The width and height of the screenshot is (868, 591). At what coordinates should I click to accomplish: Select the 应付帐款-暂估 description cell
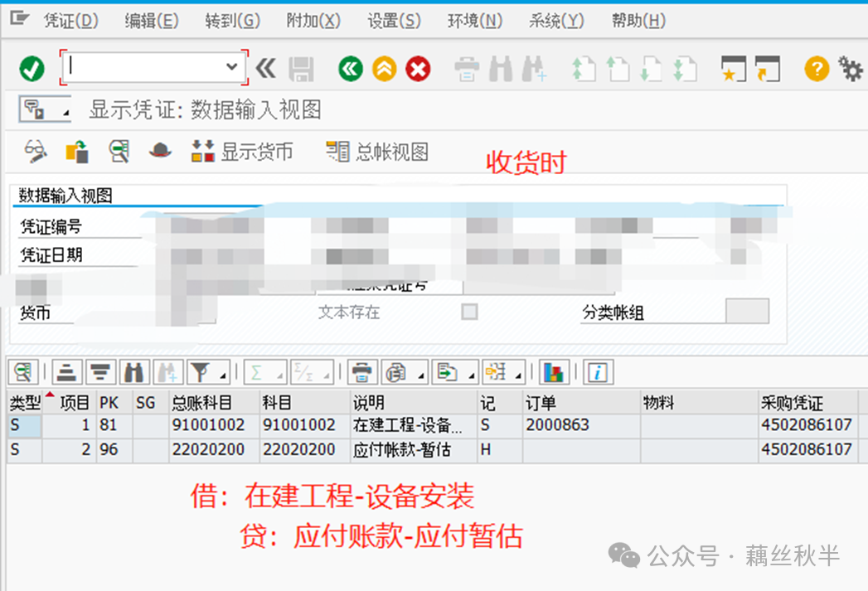point(414,449)
